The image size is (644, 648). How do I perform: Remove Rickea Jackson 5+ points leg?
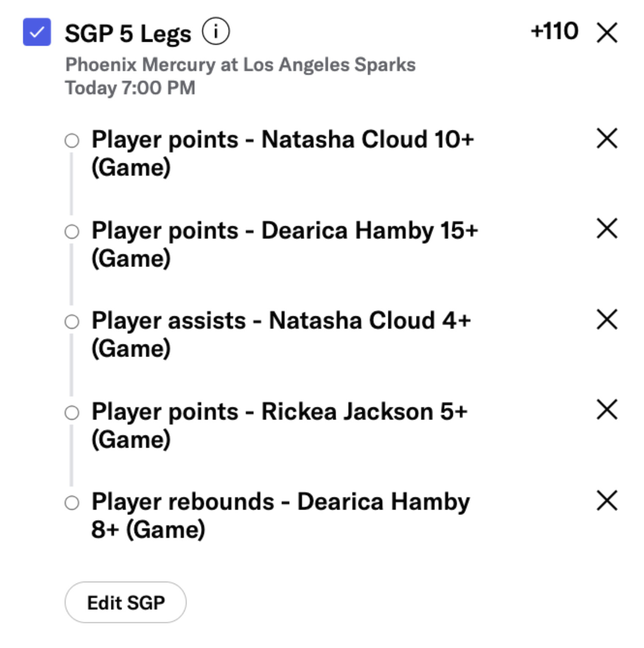click(607, 409)
